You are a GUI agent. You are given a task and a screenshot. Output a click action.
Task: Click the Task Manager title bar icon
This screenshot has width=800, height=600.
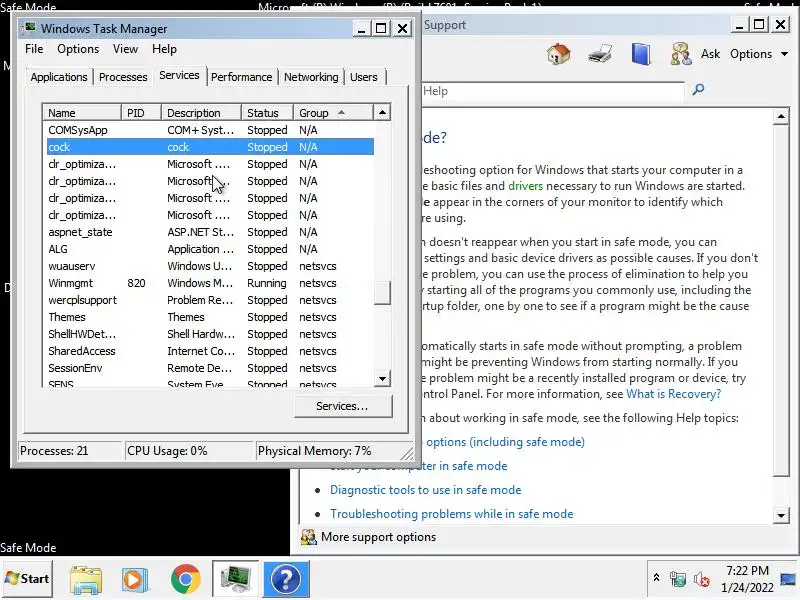(x=31, y=28)
